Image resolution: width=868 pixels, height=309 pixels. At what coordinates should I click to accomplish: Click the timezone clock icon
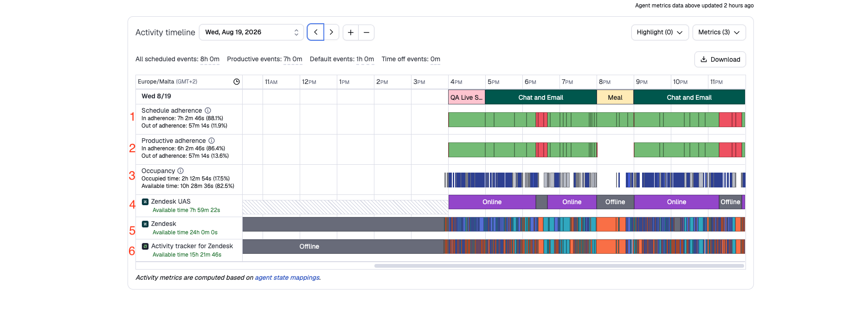(x=237, y=82)
